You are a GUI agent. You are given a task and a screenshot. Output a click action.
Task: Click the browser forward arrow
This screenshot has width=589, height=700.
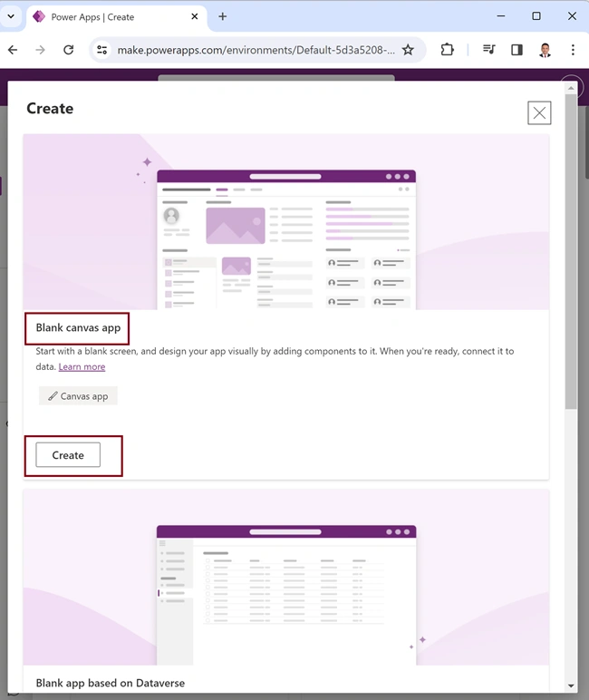coord(40,50)
